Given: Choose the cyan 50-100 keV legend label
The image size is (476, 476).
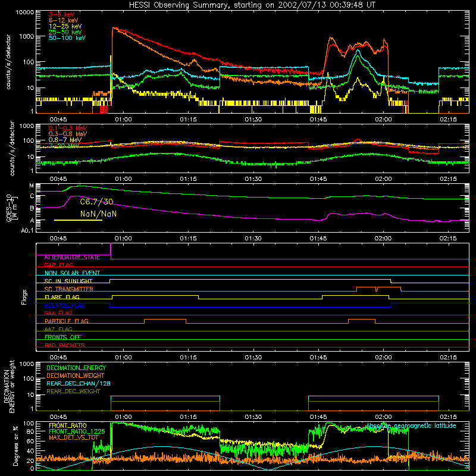Looking at the screenshot, I should (67, 38).
